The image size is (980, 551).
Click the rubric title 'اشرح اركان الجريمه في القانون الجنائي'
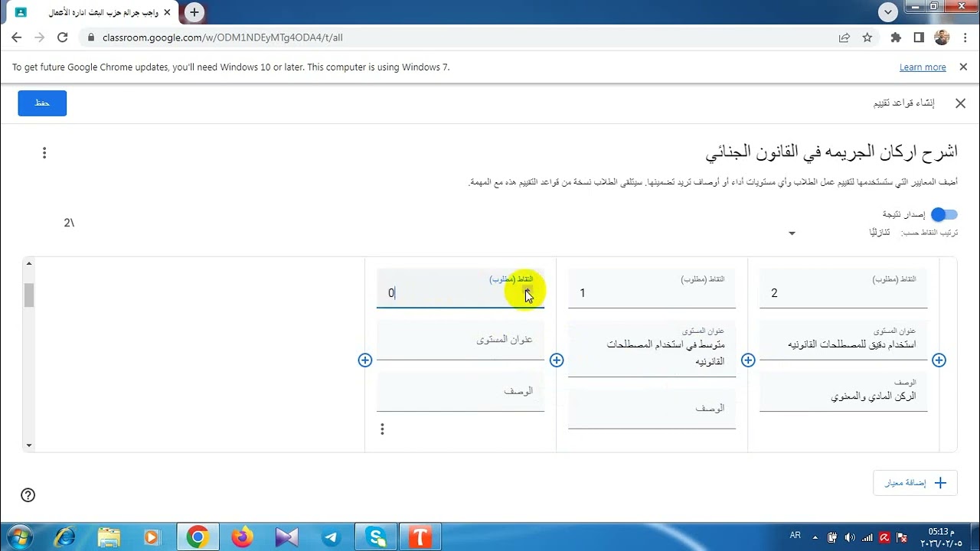pos(831,152)
